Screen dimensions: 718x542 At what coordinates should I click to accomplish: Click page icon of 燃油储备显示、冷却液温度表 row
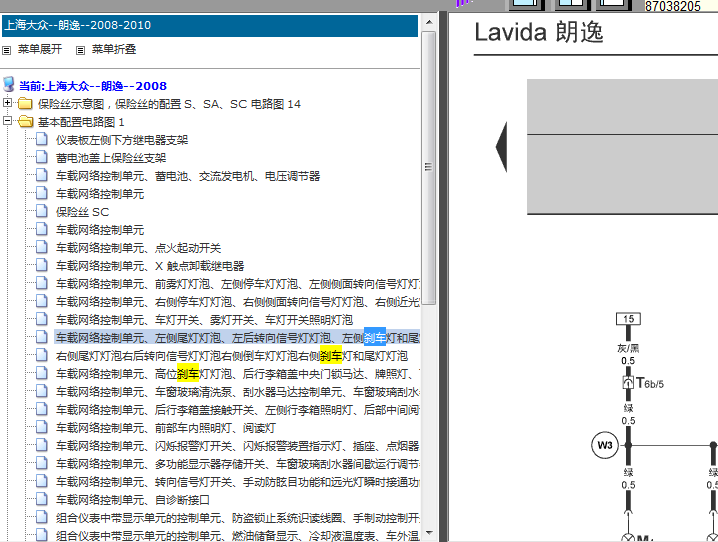42,535
